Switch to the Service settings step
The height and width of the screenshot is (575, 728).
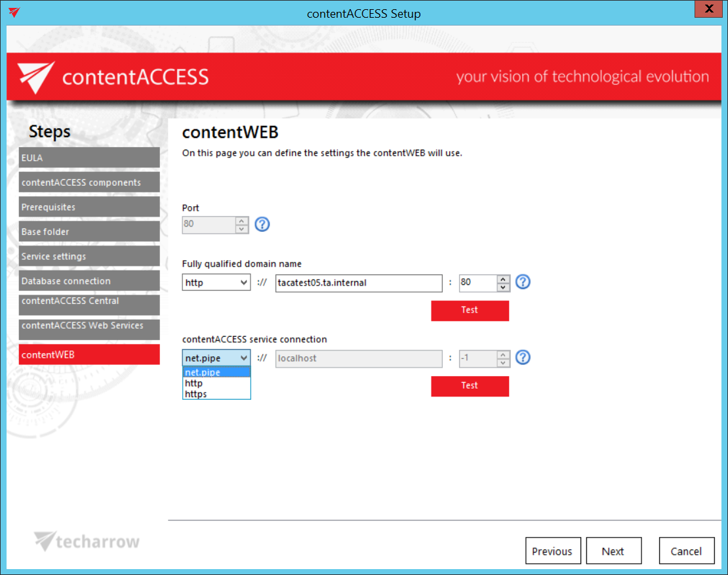click(89, 256)
